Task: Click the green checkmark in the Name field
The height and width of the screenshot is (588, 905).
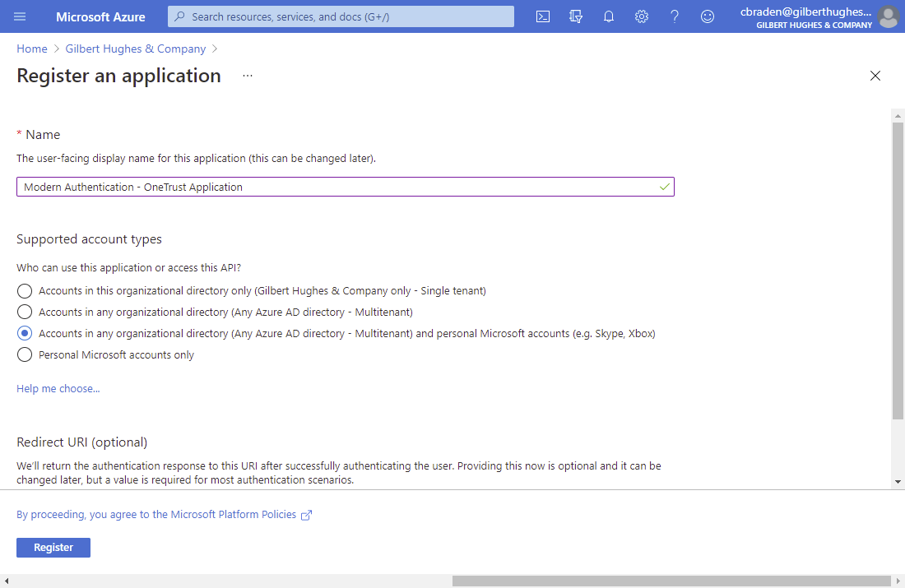Action: [x=664, y=187]
